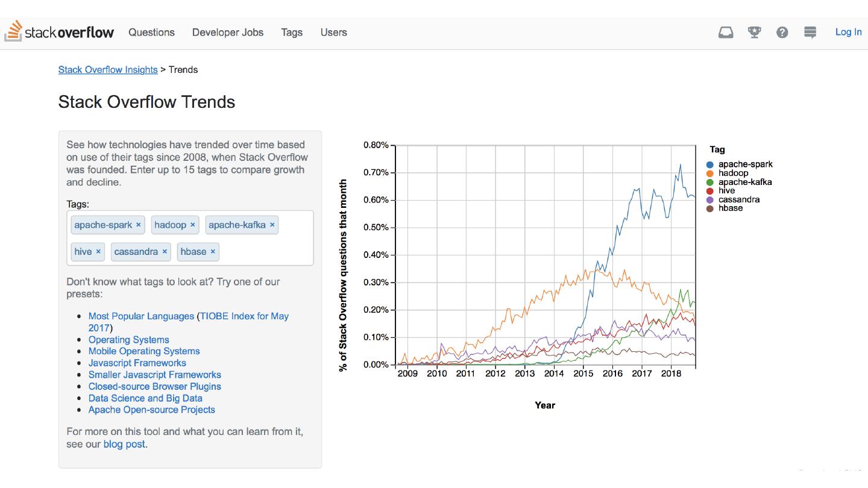Remove the hadoop tag
Screen dimensions: 868x488
tap(192, 225)
